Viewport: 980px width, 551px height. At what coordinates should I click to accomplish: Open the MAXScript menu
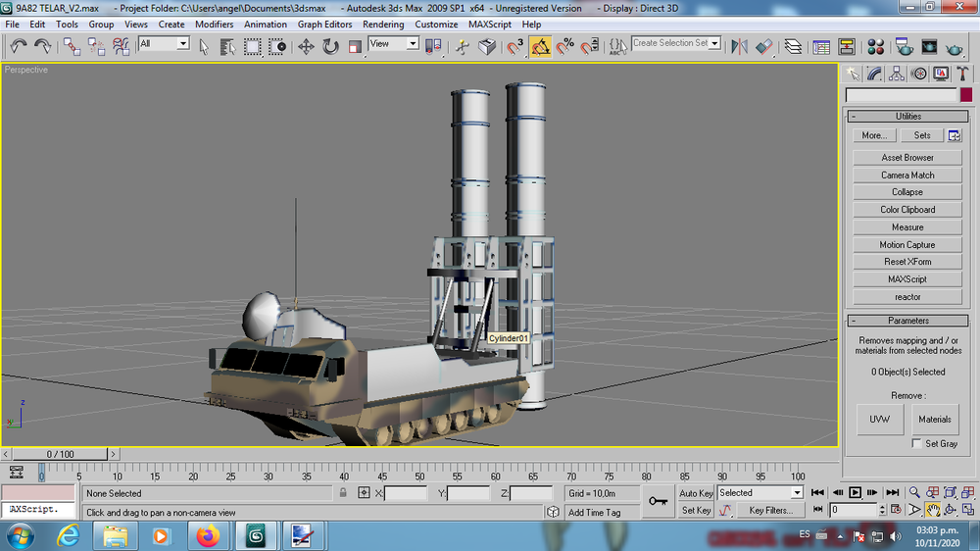click(489, 25)
